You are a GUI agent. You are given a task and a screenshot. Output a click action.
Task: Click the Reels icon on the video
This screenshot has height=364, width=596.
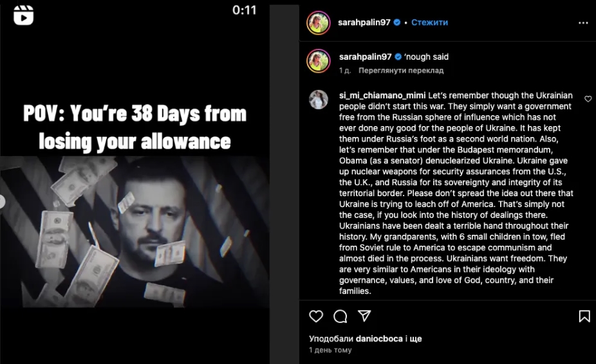pos(23,14)
